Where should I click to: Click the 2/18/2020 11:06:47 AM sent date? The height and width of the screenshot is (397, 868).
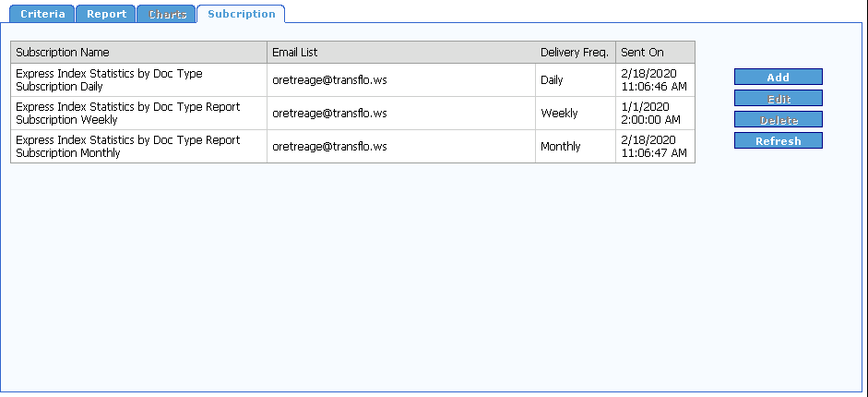[656, 146]
